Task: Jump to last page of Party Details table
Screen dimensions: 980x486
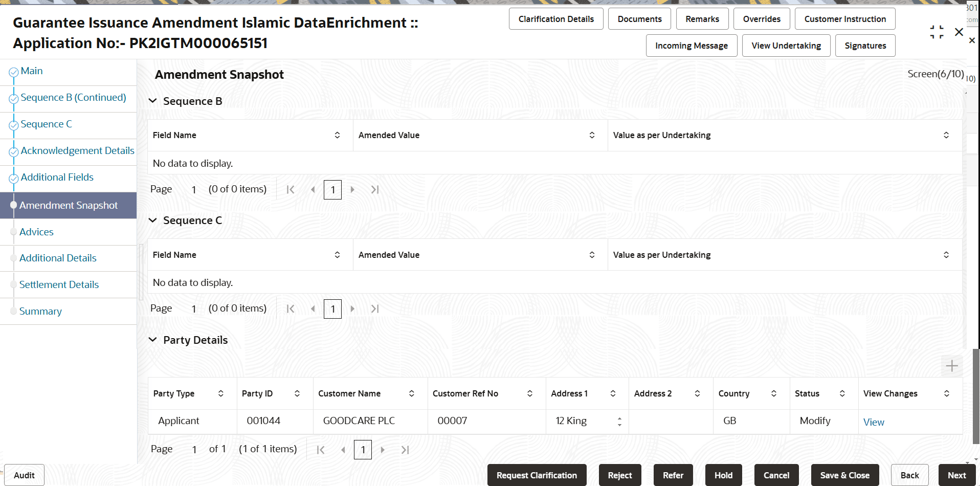Action: [x=405, y=449]
